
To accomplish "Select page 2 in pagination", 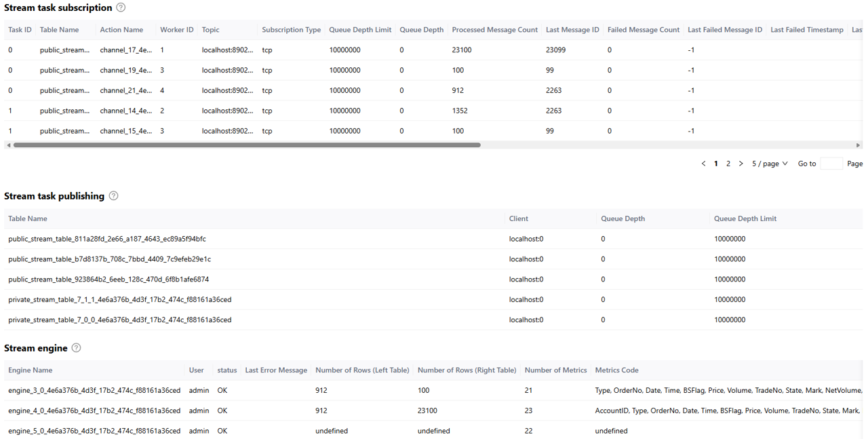I will pyautogui.click(x=728, y=164).
